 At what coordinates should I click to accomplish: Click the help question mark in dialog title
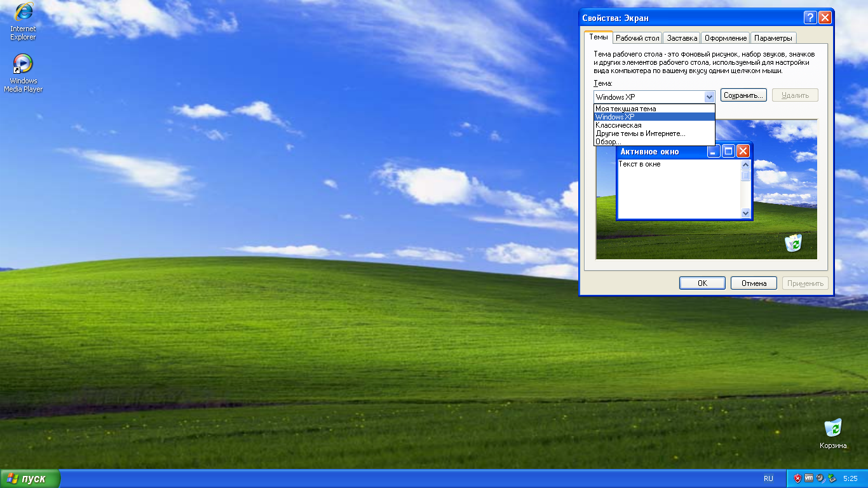810,18
